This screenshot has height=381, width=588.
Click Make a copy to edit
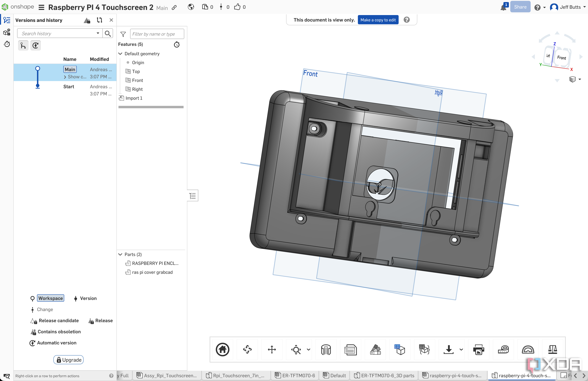click(x=378, y=20)
